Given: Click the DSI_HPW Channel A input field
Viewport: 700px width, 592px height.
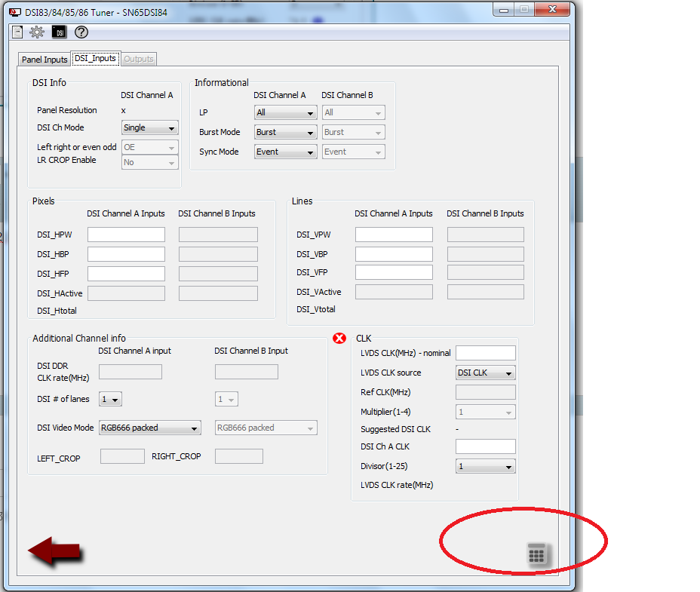Looking at the screenshot, I should tap(126, 235).
